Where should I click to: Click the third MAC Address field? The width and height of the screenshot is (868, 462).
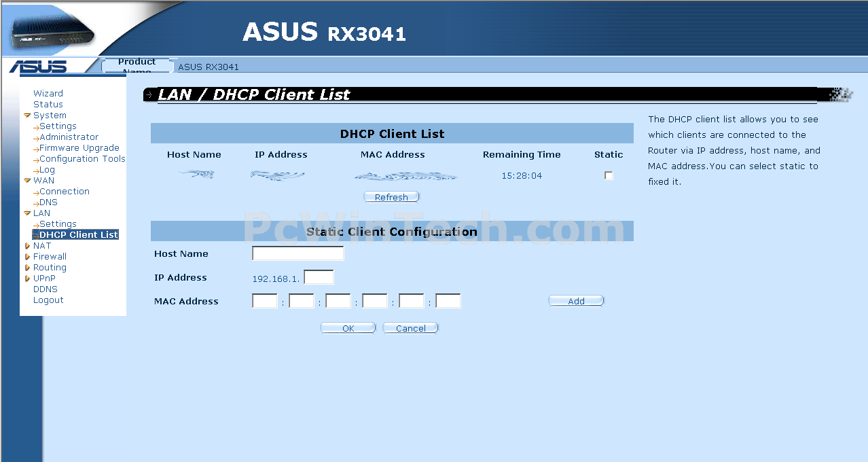(338, 301)
